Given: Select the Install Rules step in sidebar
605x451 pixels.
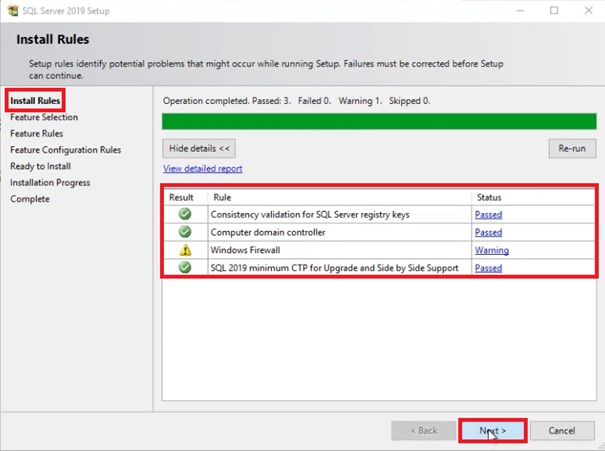Looking at the screenshot, I should click(x=35, y=101).
